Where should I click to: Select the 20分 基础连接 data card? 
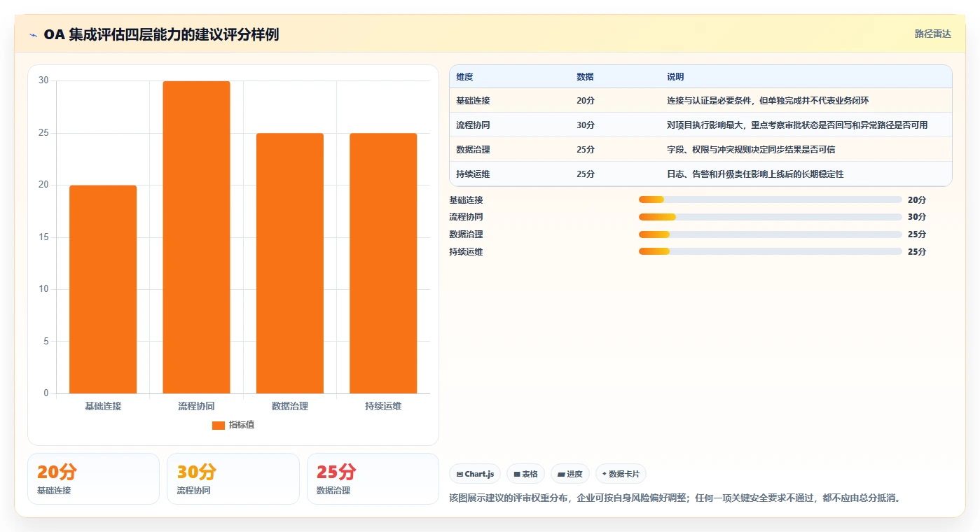(94, 479)
